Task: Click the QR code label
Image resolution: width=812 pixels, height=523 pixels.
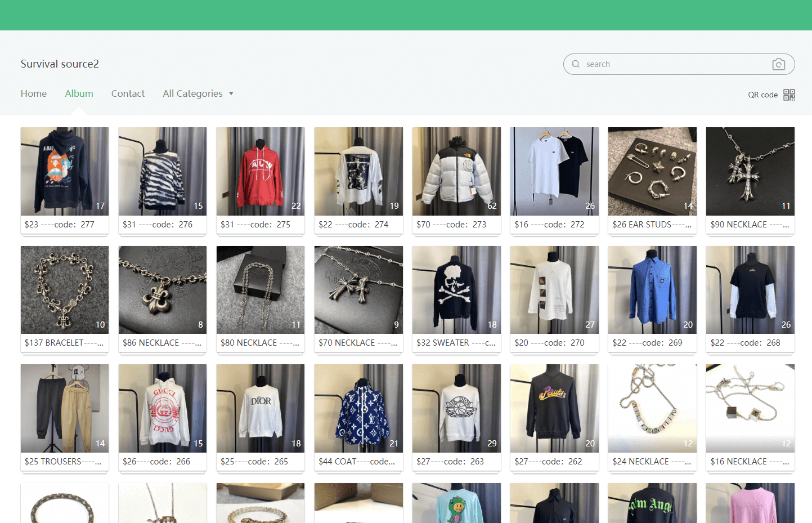Action: [x=762, y=95]
